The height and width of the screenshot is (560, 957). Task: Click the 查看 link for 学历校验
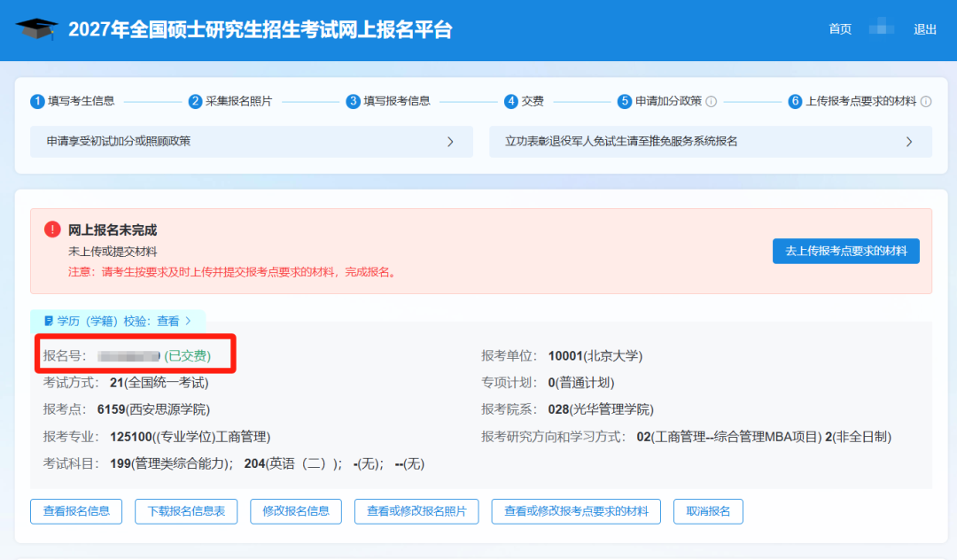[x=167, y=321]
